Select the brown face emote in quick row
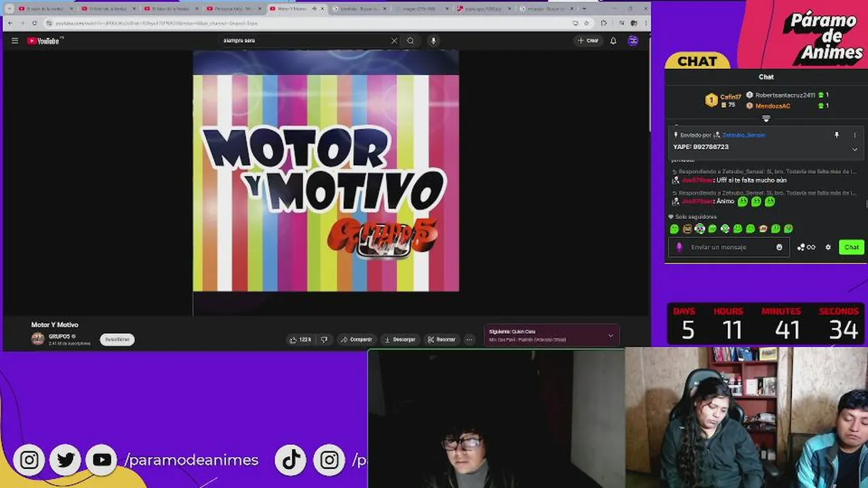Image resolution: width=868 pixels, height=488 pixels. pos(687,229)
